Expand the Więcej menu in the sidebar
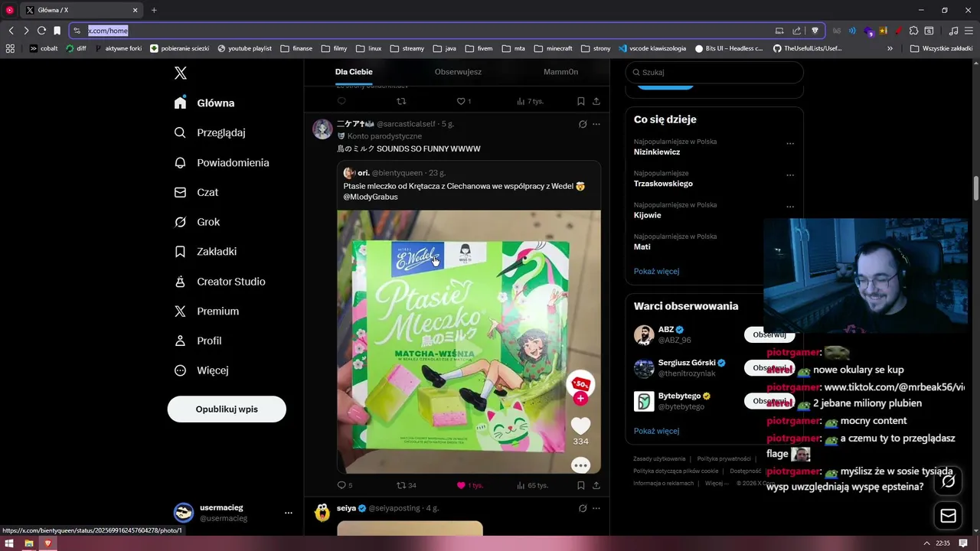 tap(201, 370)
